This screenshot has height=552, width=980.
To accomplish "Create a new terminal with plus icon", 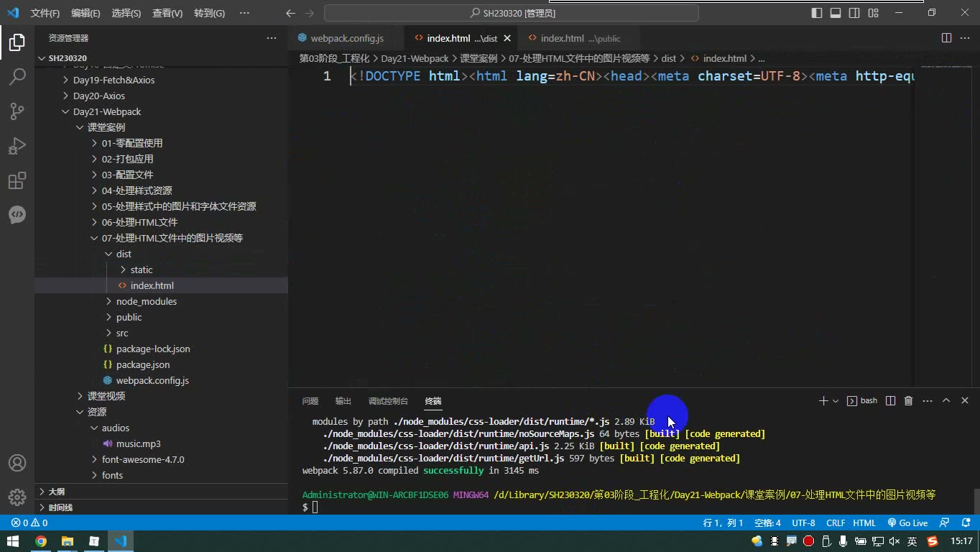I will (823, 400).
